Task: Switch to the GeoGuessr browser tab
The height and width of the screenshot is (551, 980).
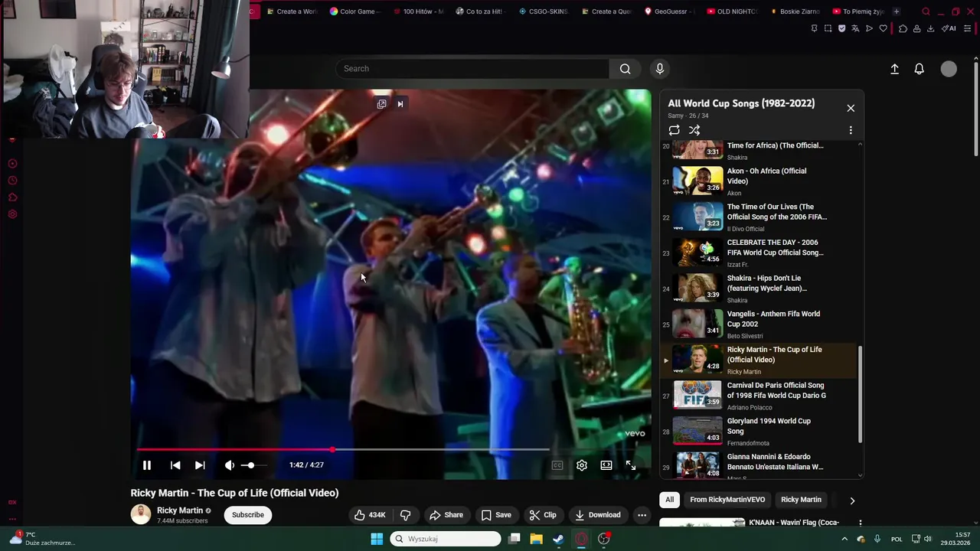Action: (x=669, y=11)
